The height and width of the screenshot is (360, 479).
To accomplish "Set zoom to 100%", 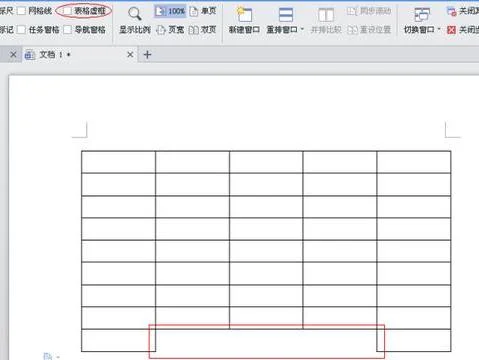I will click(170, 11).
